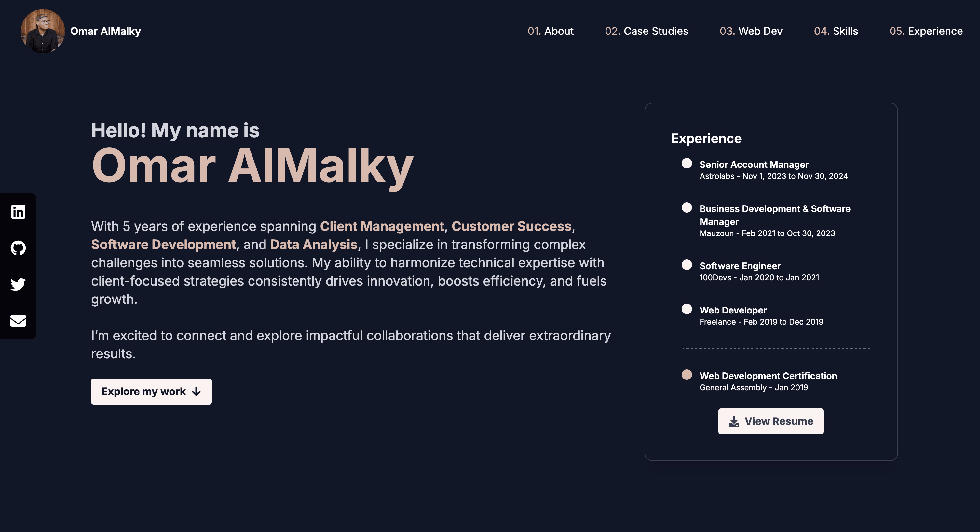Open the GitHub profile icon
This screenshot has height=532, width=980.
[18, 248]
